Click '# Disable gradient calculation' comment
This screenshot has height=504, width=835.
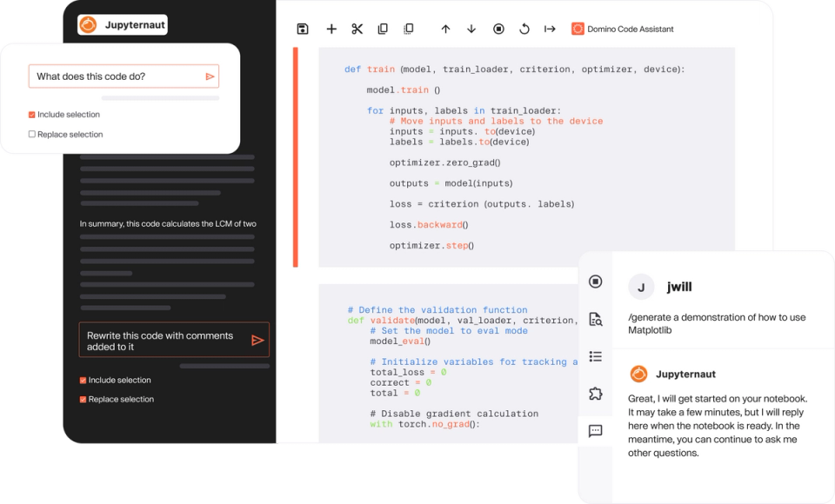tap(454, 414)
